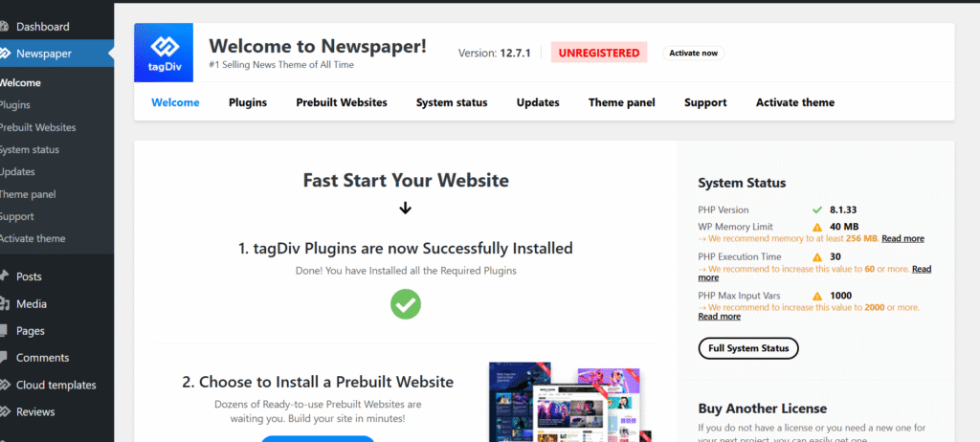The height and width of the screenshot is (442, 980).
Task: Go to the System status tab
Action: [452, 102]
